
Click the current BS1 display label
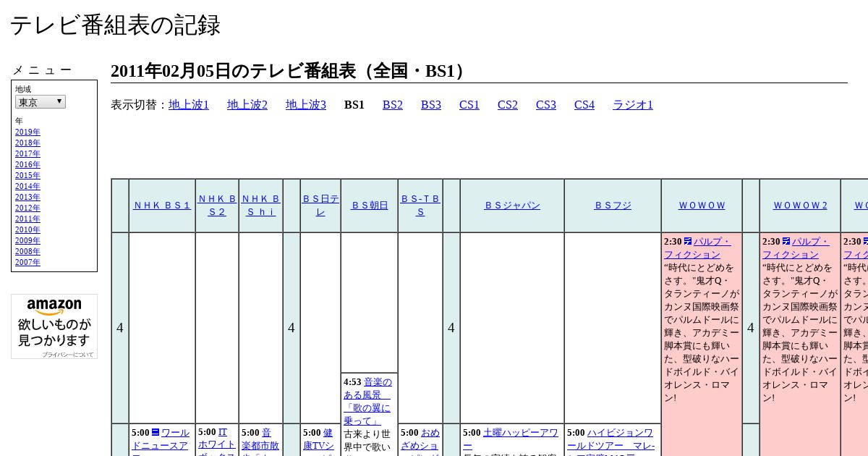click(x=354, y=105)
